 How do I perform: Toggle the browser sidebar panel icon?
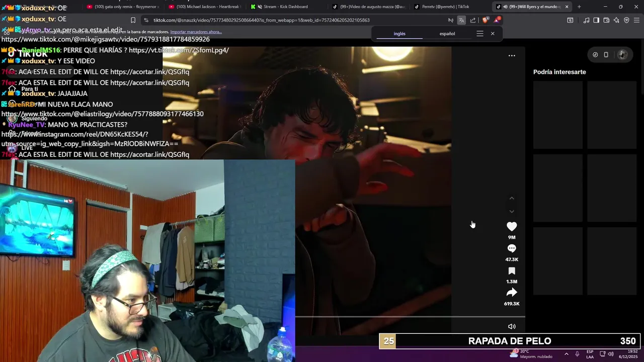click(x=596, y=20)
